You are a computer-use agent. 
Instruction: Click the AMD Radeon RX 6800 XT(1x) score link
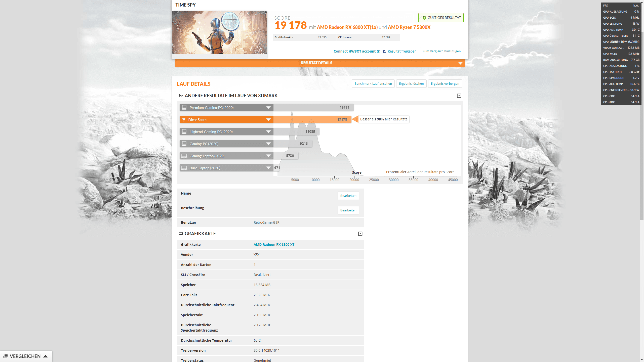click(x=347, y=27)
